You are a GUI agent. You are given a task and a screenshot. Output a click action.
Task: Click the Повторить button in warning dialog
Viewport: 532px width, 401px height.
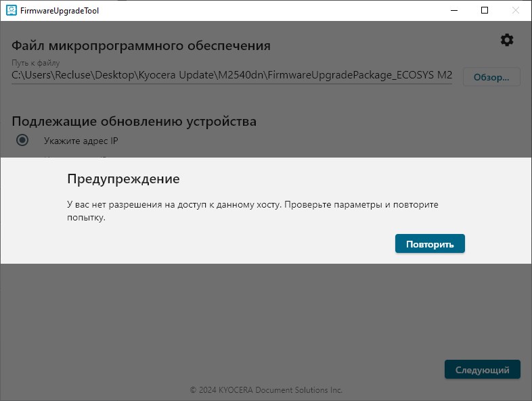click(x=430, y=244)
